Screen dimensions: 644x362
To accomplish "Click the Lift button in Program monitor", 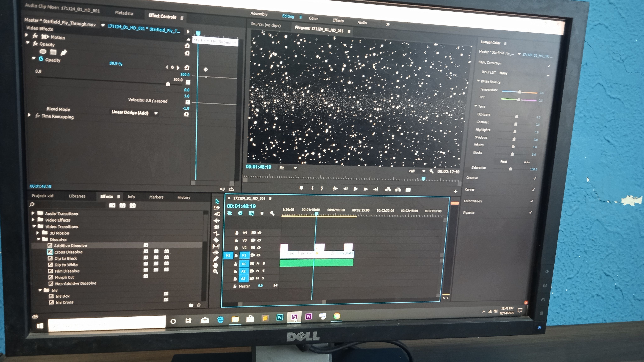I will pyautogui.click(x=388, y=190).
